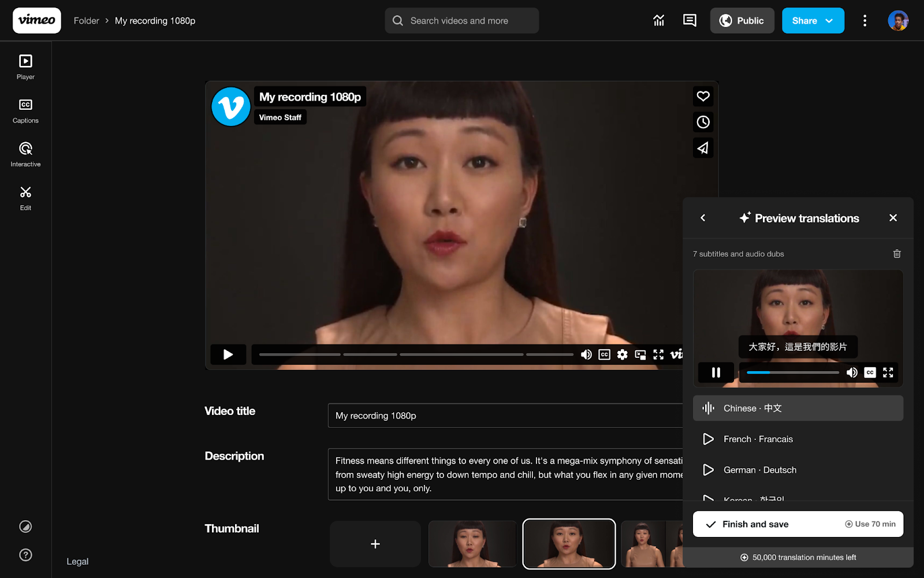924x578 pixels.
Task: Open the comments icon in header
Action: (x=690, y=21)
